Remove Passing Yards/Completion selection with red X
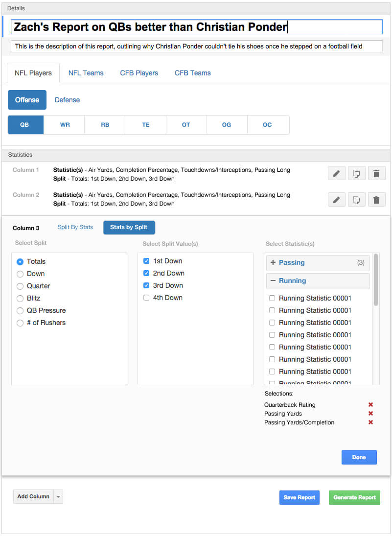Screen dimensions: 392x536 [x=370, y=422]
